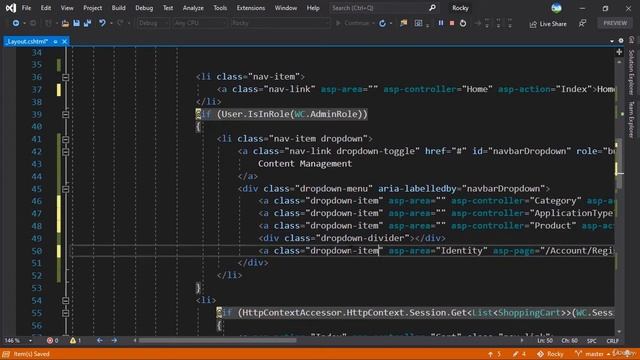Click the search magnifier icon
The width and height of the screenshot is (640, 360).
(432, 8)
